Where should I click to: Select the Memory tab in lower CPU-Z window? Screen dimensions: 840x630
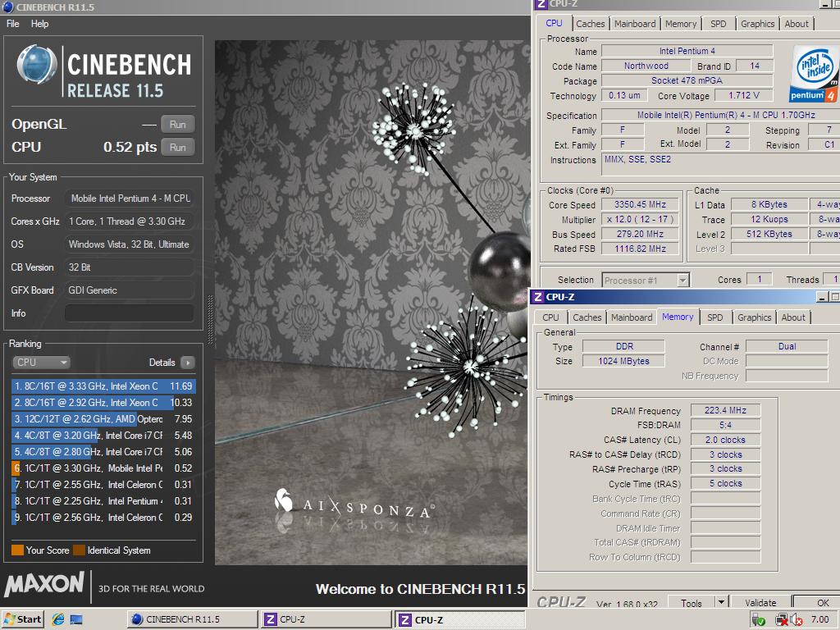tap(678, 317)
